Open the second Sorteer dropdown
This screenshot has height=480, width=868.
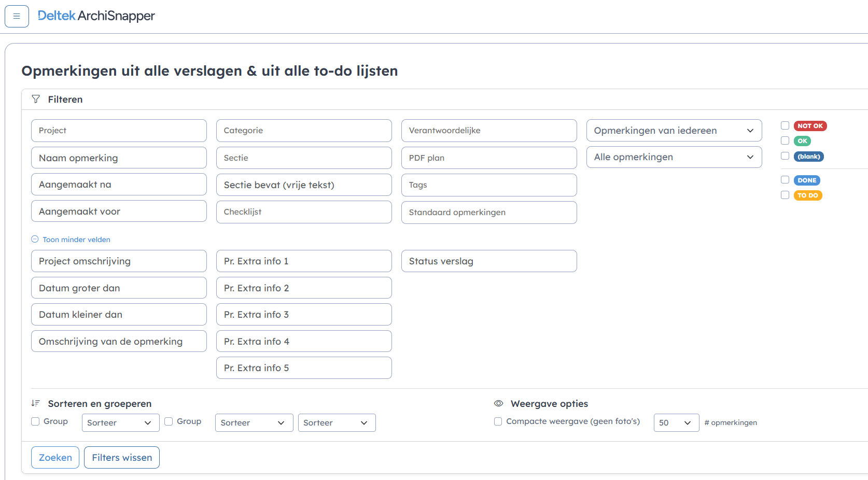tap(254, 422)
